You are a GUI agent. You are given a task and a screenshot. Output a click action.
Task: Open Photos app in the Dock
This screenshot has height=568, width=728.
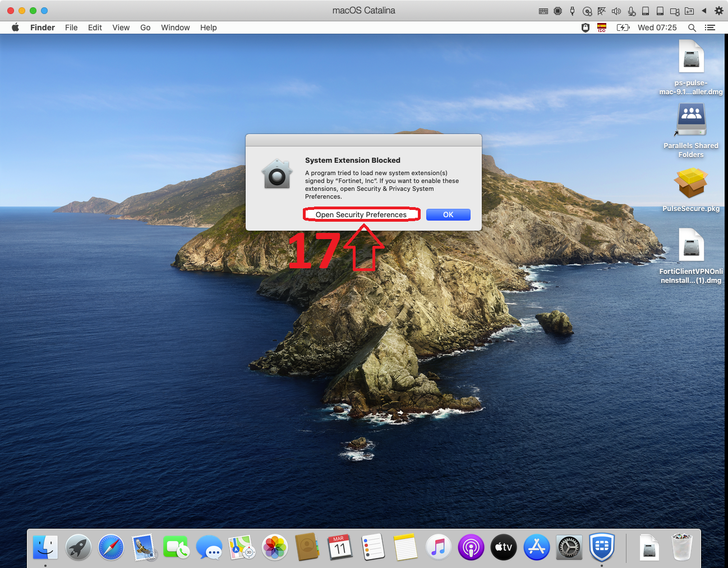point(275,547)
